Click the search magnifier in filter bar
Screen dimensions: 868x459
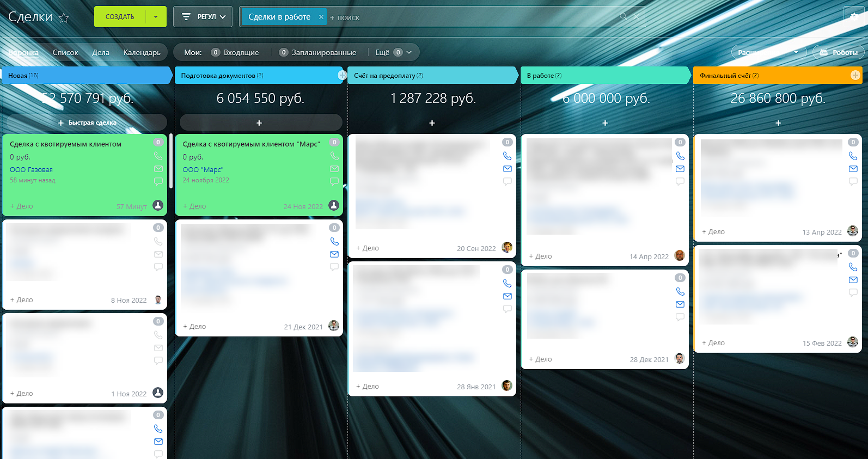click(x=623, y=17)
